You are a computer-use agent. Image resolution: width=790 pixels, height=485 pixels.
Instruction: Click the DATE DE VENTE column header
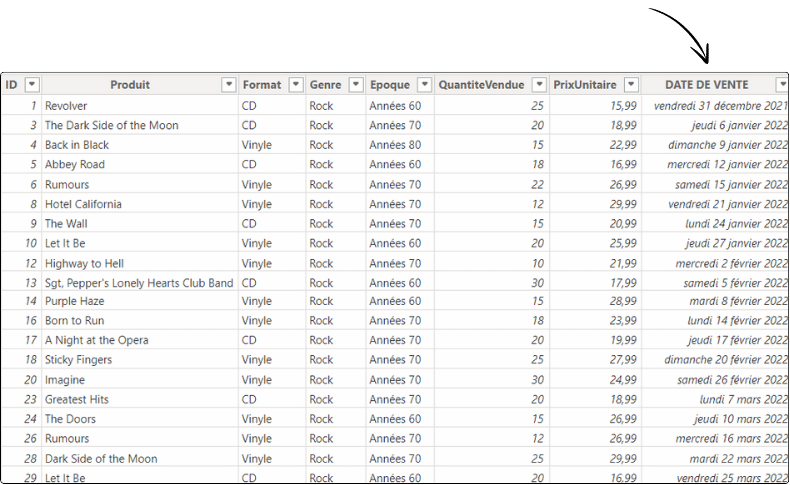point(706,85)
